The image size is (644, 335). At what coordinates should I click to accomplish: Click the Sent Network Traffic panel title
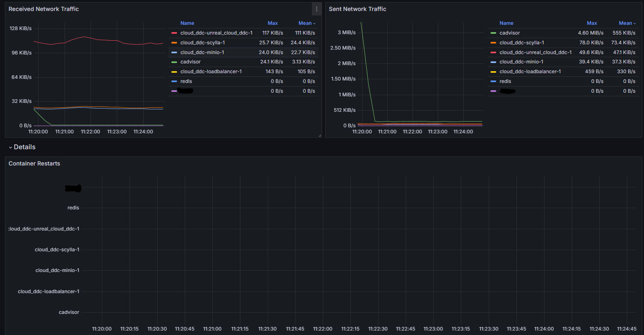point(357,9)
